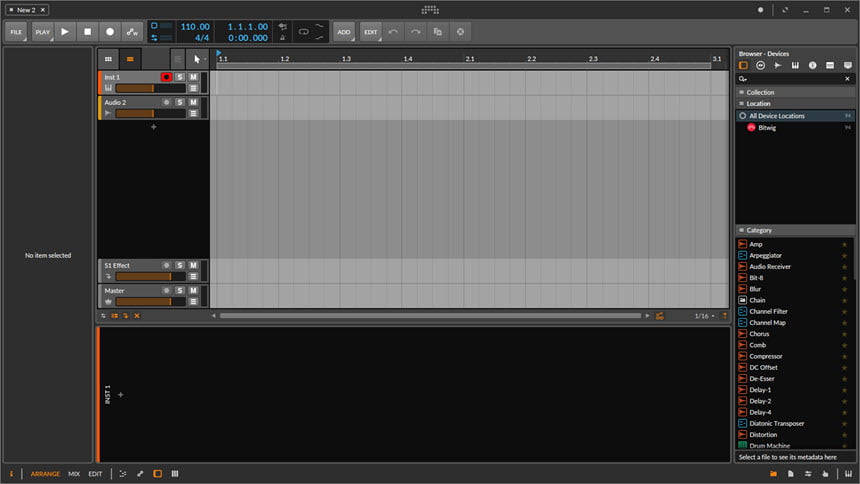Add a new track with plus button

click(x=154, y=127)
